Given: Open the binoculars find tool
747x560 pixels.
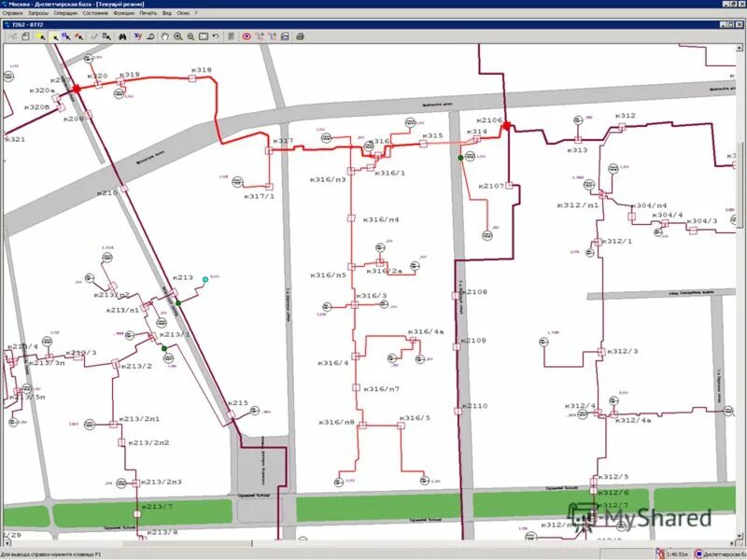Looking at the screenshot, I should point(122,36).
